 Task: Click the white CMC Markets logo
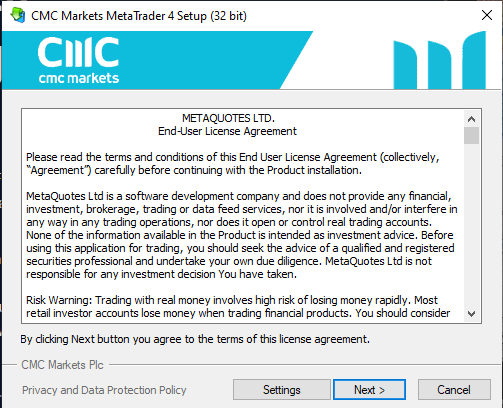click(x=78, y=60)
